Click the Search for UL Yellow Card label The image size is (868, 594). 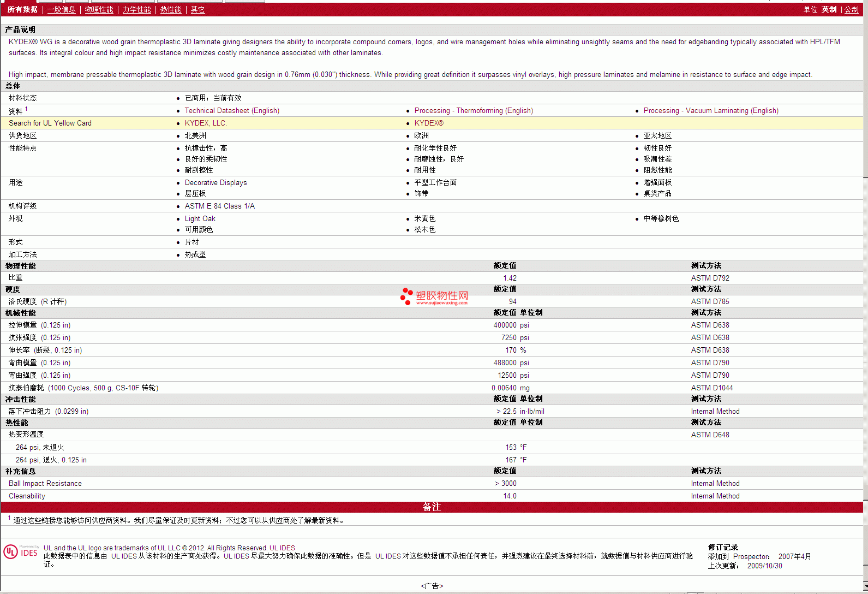[x=50, y=123]
